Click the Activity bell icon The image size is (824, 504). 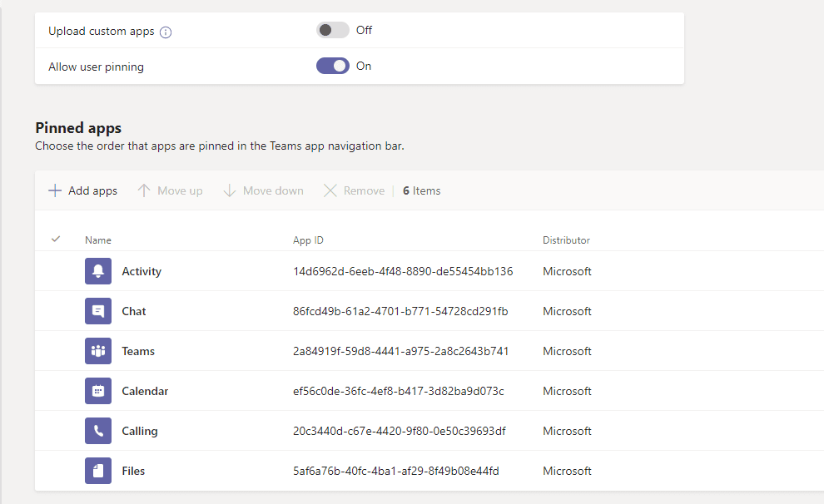pyautogui.click(x=98, y=271)
